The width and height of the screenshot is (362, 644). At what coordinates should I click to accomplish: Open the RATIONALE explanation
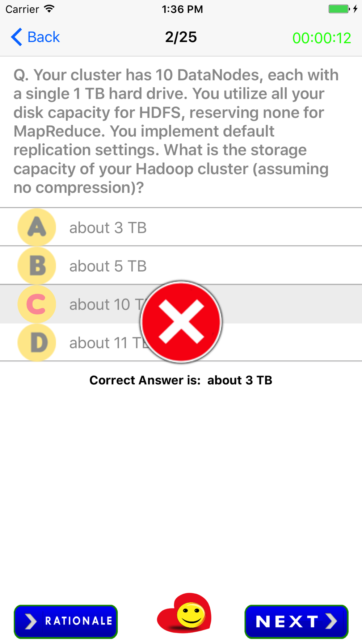[66, 622]
